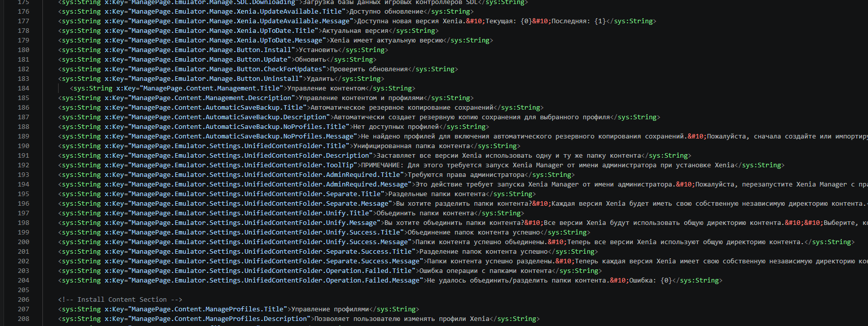Screen dimensions: 868x326
Task: Click the key "UnifiedContentFolder.Separate.Title"
Action: click(x=313, y=194)
